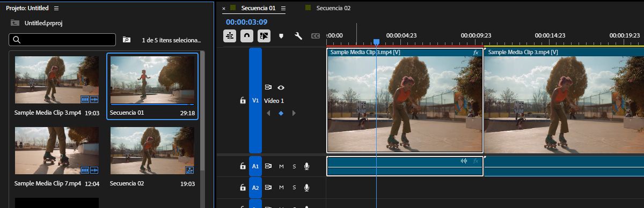Toggle sync lock on A2 track
Screen dimensions: 644x208
tap(268, 188)
